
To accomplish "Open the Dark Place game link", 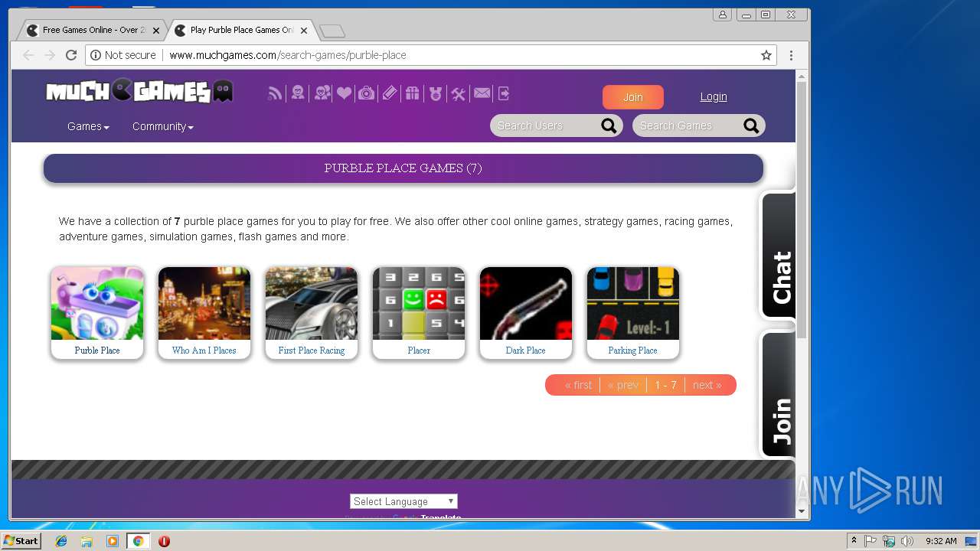I will (526, 350).
